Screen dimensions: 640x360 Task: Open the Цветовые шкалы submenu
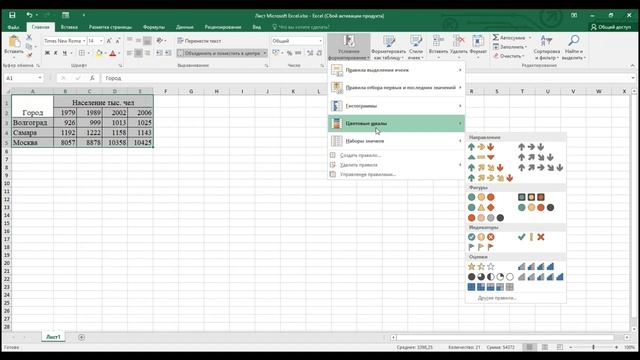tap(396, 123)
